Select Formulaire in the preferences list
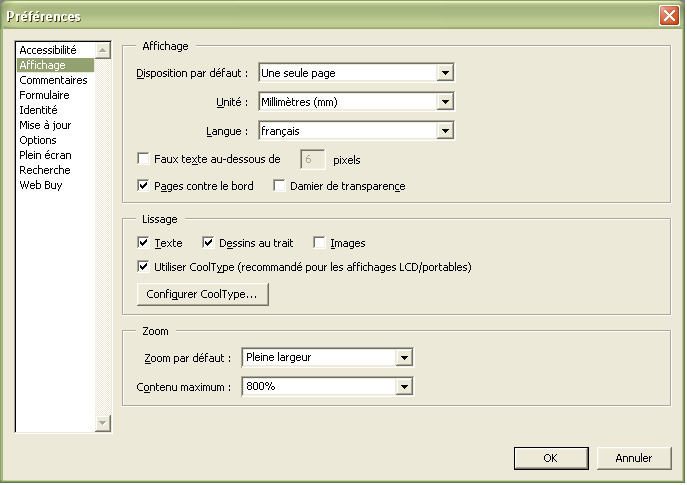This screenshot has width=687, height=485. point(44,95)
